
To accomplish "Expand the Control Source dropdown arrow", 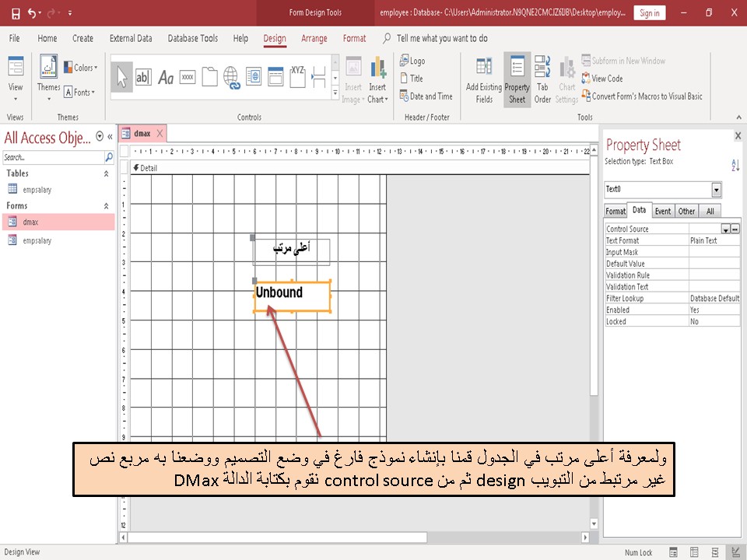I will [725, 229].
